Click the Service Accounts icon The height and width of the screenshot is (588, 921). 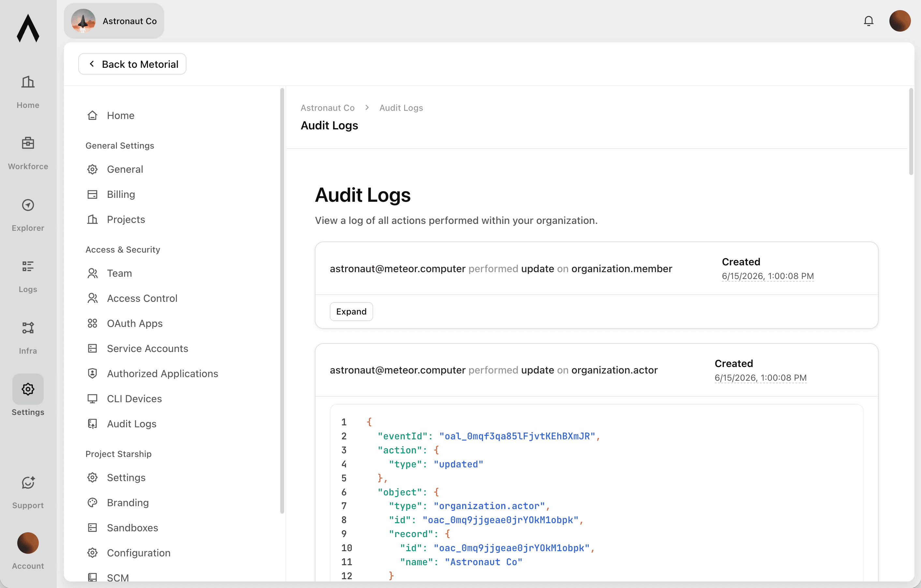pyautogui.click(x=93, y=348)
